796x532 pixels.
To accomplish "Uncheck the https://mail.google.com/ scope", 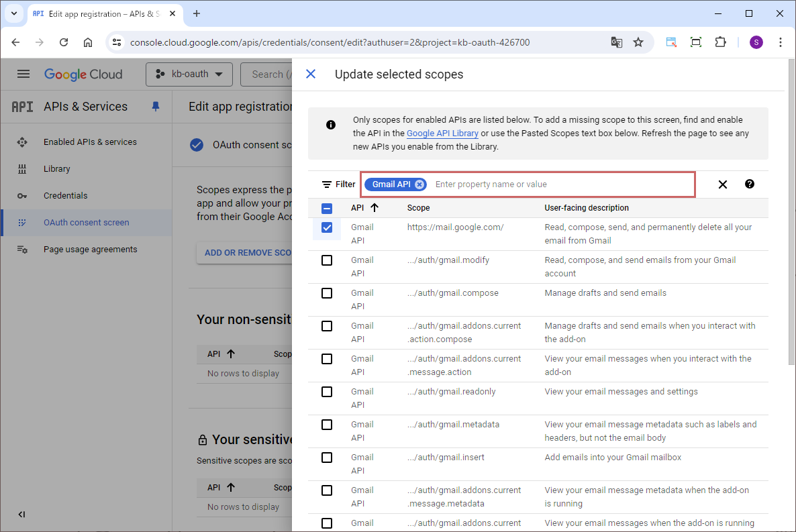I will pos(327,227).
